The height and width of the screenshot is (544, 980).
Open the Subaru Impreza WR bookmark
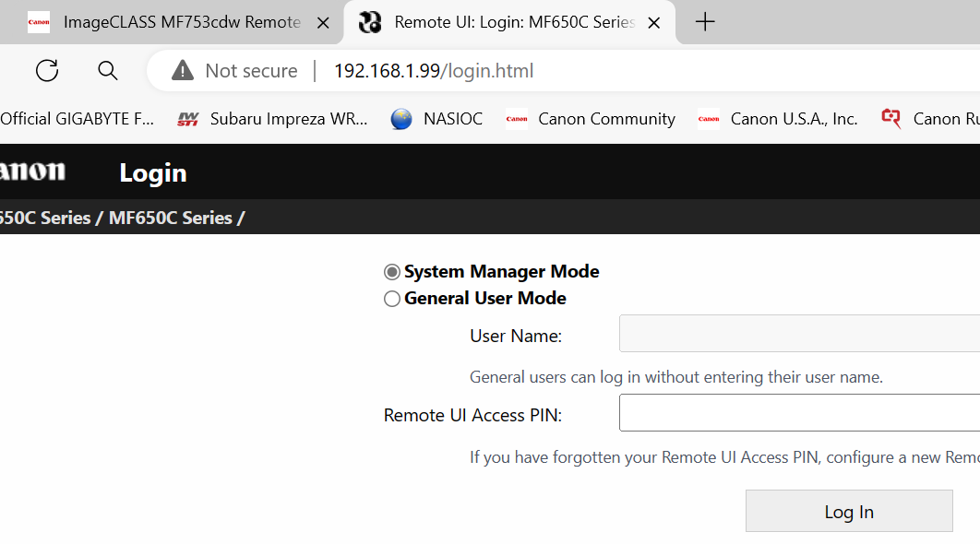click(x=273, y=119)
